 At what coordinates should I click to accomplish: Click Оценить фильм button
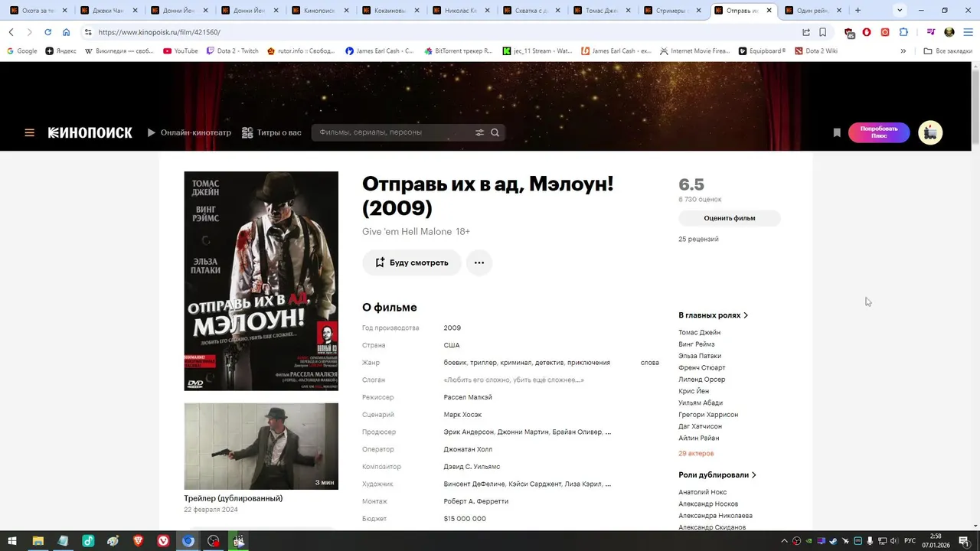tap(730, 218)
